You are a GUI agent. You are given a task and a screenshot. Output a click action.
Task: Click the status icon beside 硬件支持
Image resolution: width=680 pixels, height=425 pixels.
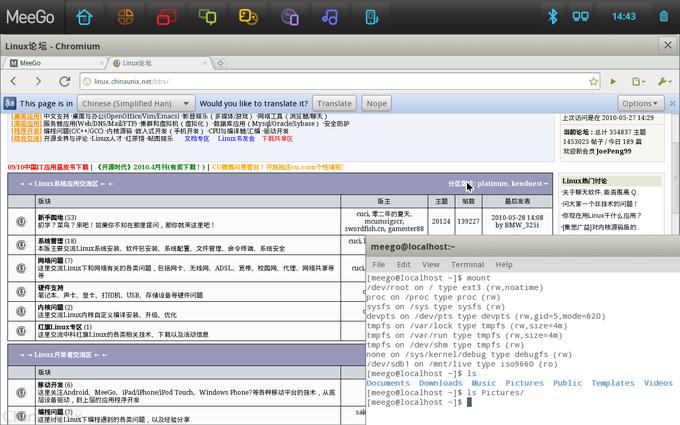click(21, 291)
